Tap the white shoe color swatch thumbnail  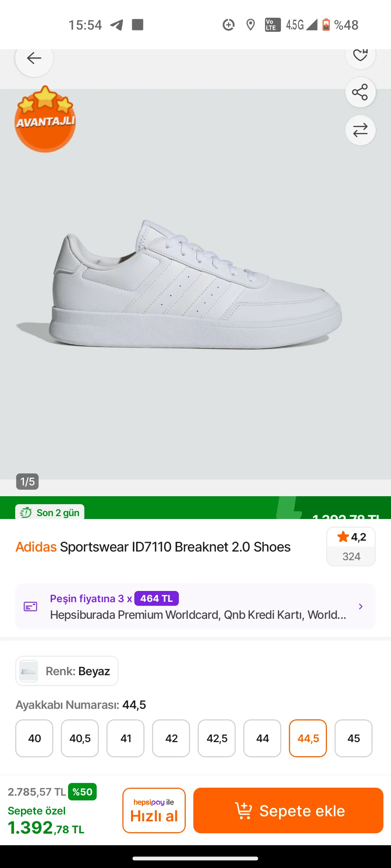29,671
